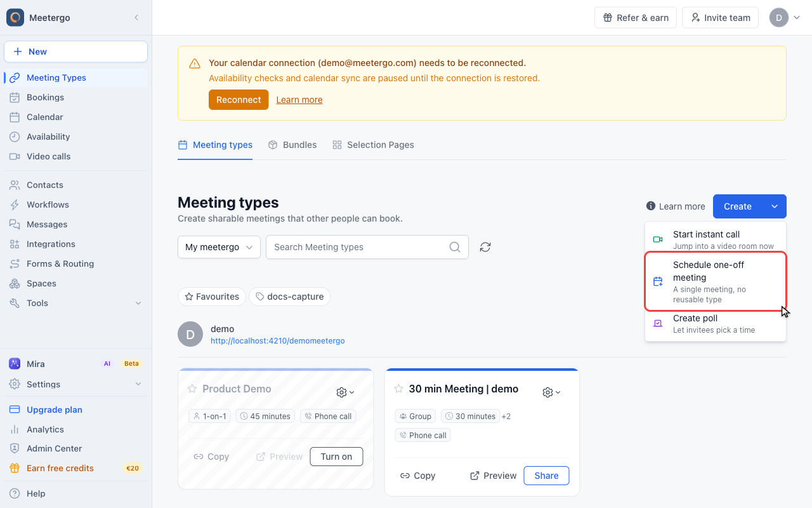Click the warning triangle icon in the banner
This screenshot has width=812, height=508.
195,63
